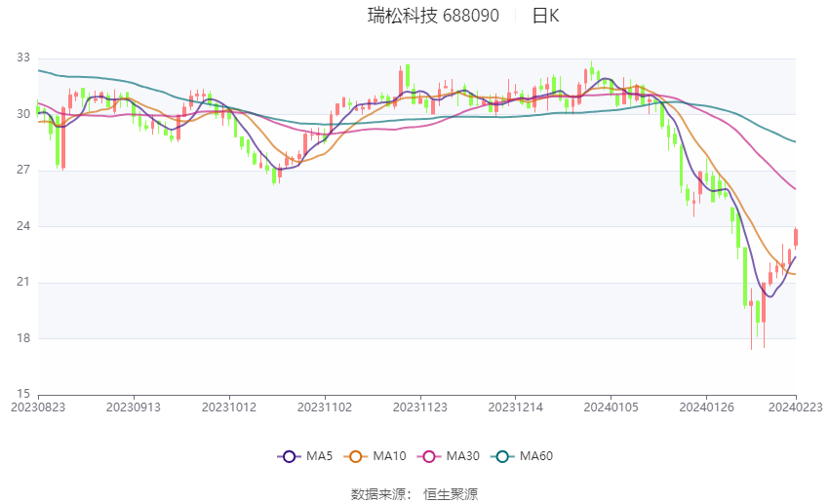Click the 日K label in title
The image size is (829, 504).
coord(545,16)
